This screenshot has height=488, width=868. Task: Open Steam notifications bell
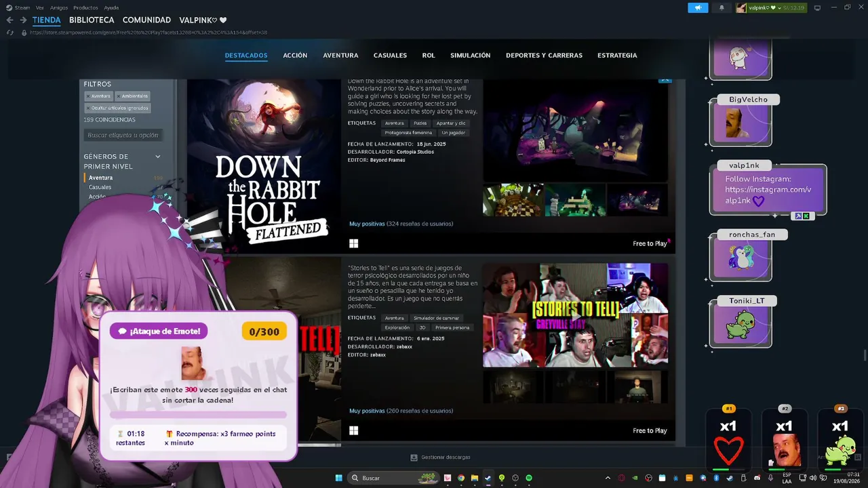pyautogui.click(x=722, y=7)
